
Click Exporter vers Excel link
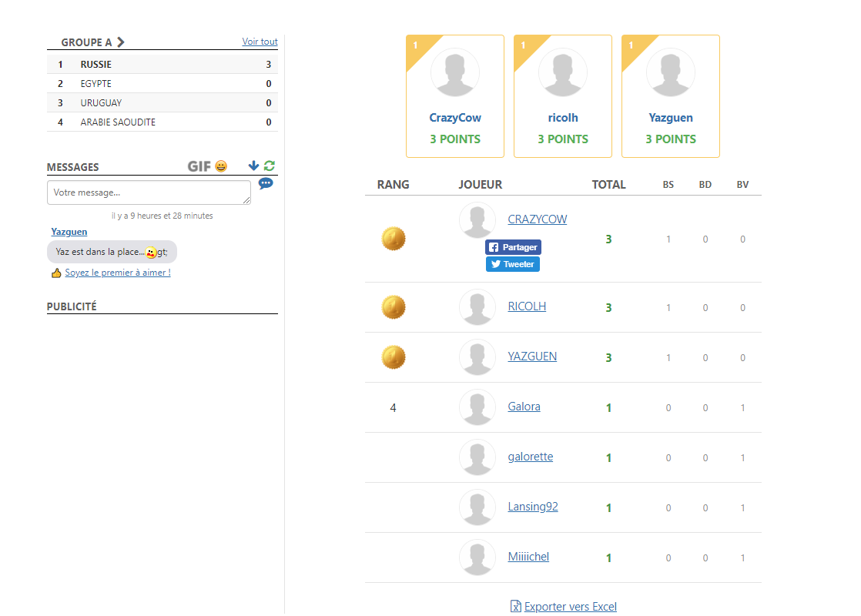pyautogui.click(x=570, y=607)
